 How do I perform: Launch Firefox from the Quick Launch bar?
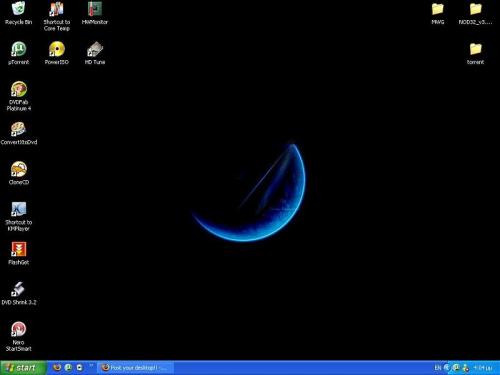pyautogui.click(x=57, y=368)
